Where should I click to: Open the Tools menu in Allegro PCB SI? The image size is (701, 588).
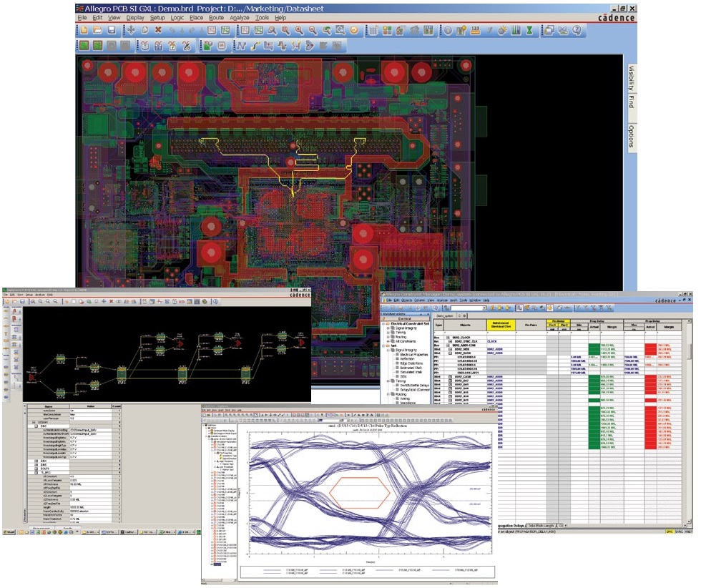coord(262,17)
